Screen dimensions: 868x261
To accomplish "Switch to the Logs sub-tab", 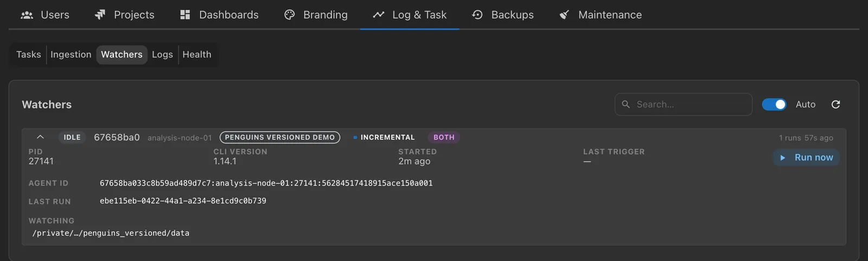I will pyautogui.click(x=162, y=54).
